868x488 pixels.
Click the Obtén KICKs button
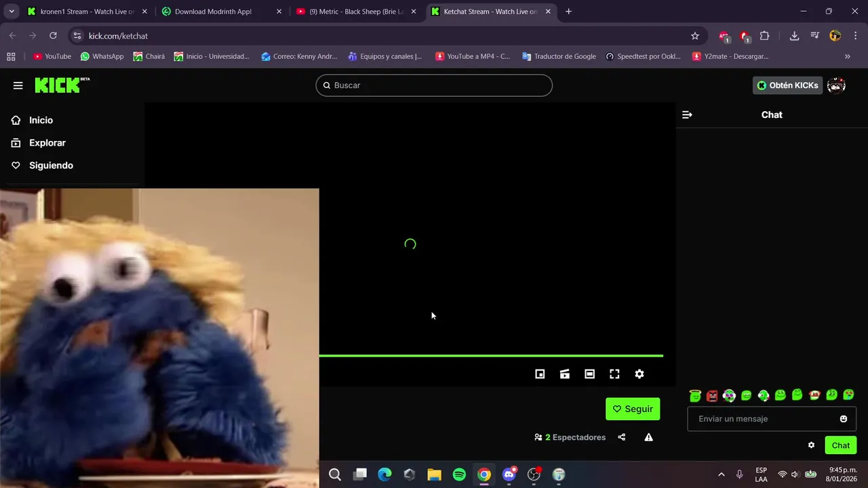point(787,85)
